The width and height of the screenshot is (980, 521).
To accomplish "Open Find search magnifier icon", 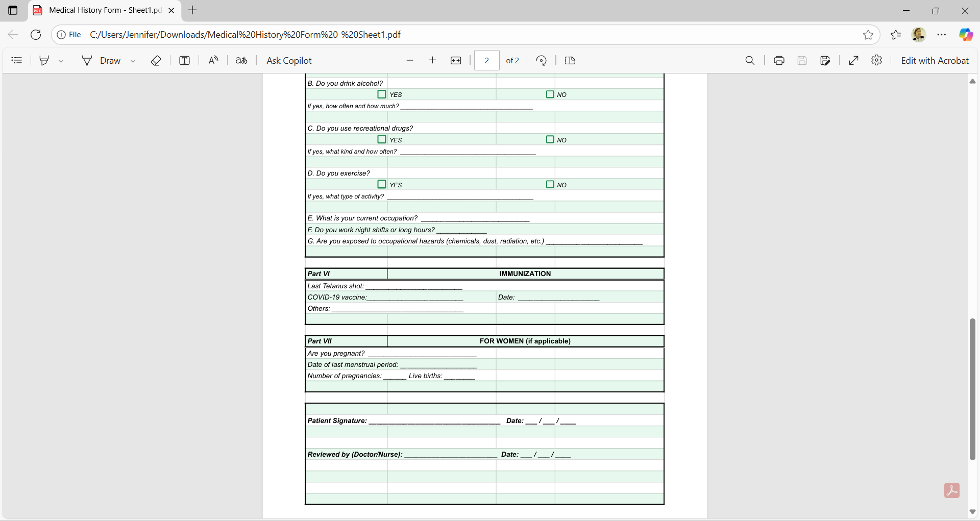I will click(750, 61).
